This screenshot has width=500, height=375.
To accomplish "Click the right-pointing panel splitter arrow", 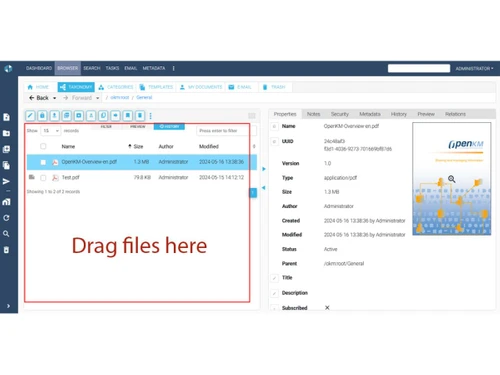I will [264, 169].
